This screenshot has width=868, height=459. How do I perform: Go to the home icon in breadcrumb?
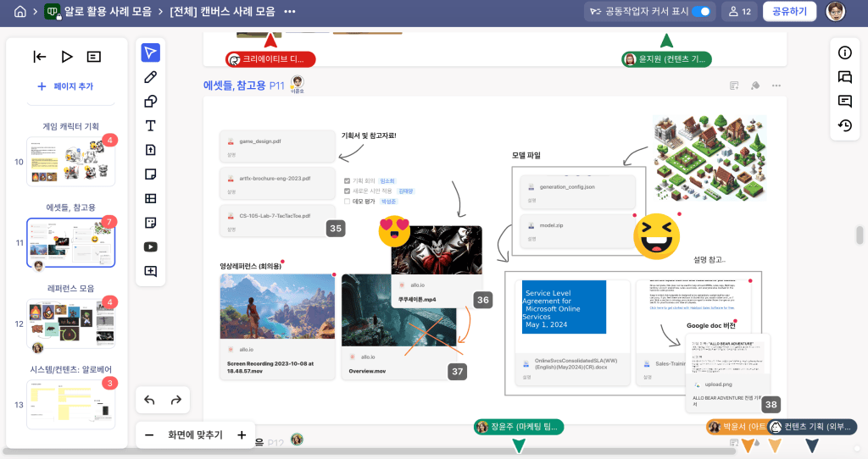(20, 12)
